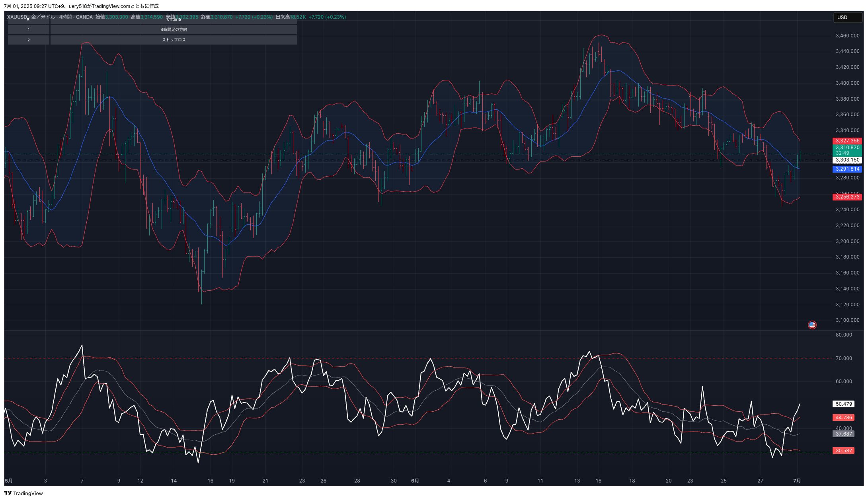
Task: Click the red RSI lower label 30.587
Action: pos(843,451)
